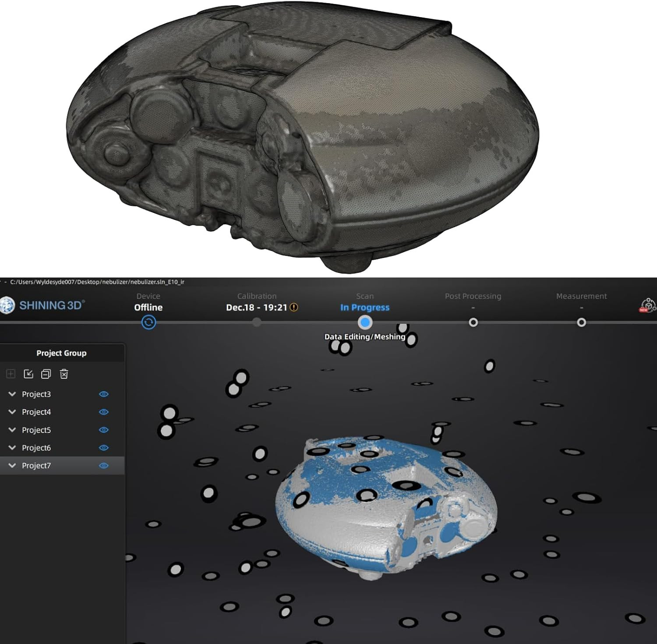Click the Device refresh/reconnect icon
This screenshot has width=657, height=644.
click(148, 322)
